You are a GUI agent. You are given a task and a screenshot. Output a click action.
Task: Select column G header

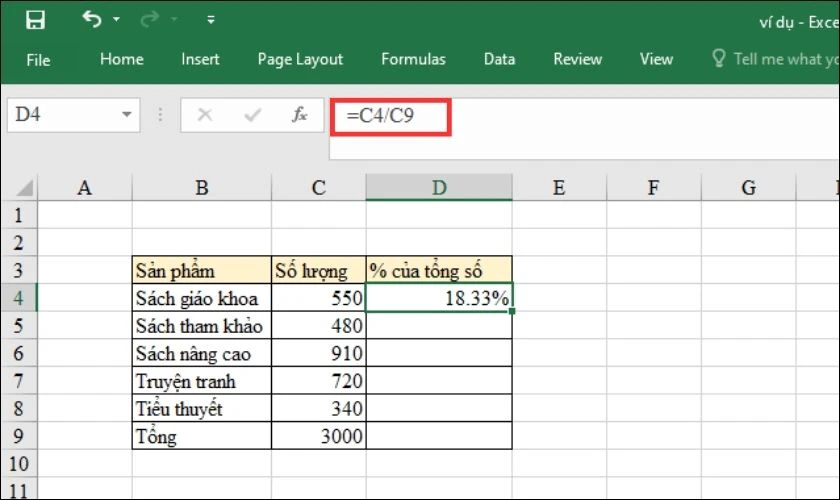[748, 188]
